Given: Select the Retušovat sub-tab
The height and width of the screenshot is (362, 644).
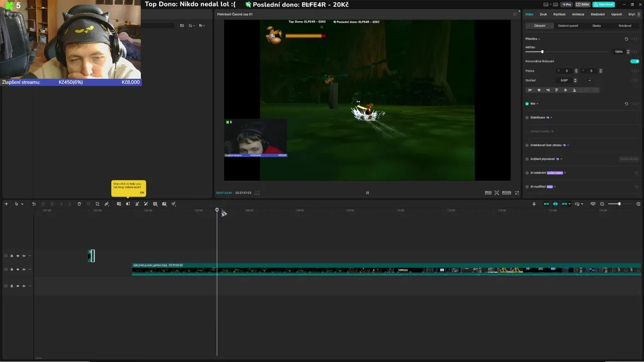Looking at the screenshot, I should [x=625, y=26].
